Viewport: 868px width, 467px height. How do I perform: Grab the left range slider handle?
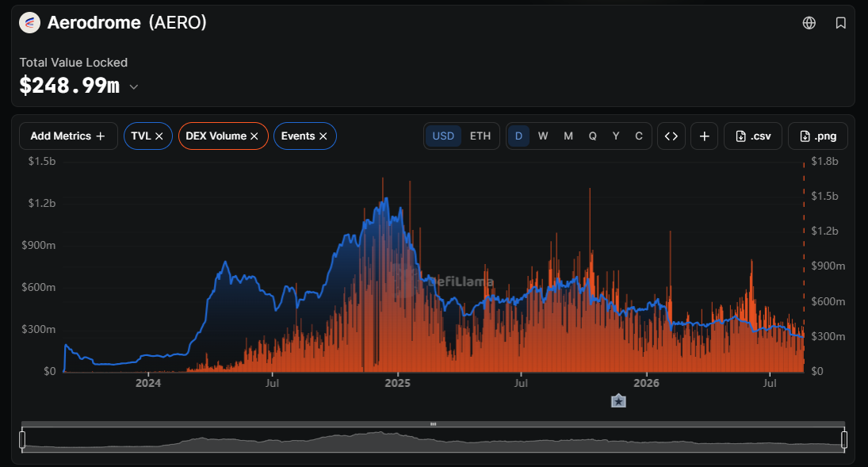point(22,440)
